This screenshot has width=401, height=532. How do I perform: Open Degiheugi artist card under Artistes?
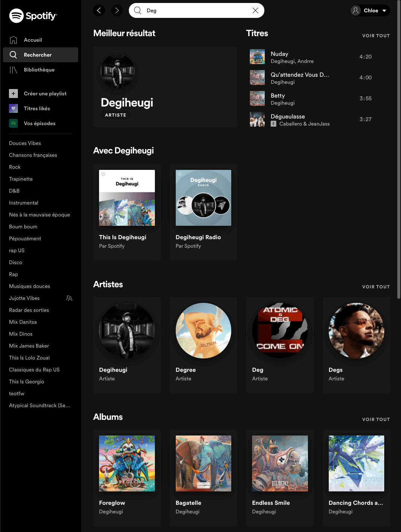point(127,345)
